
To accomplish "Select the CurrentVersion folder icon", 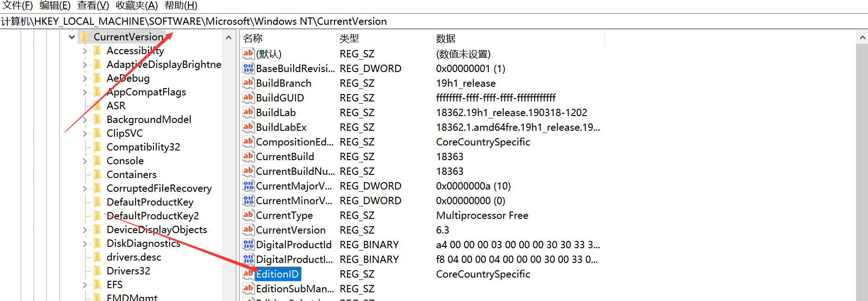I will point(85,37).
